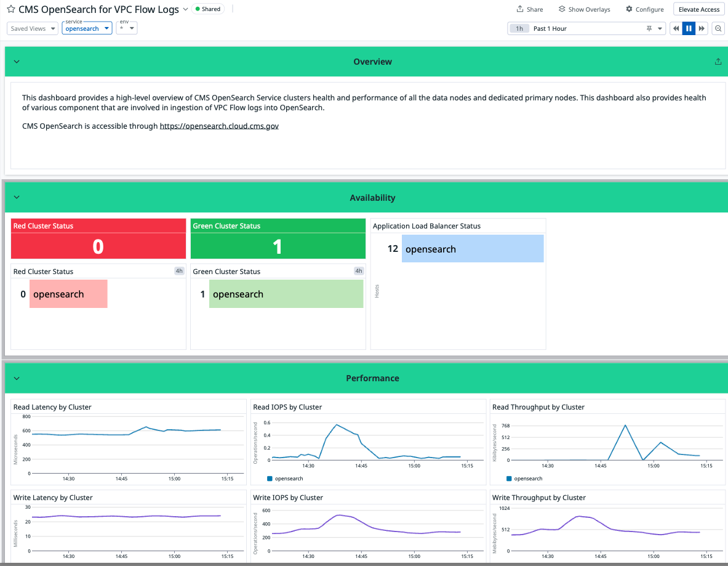Star the CMS OpenSearch dashboard as favorite
Image resolution: width=728 pixels, height=566 pixels.
(10, 9)
